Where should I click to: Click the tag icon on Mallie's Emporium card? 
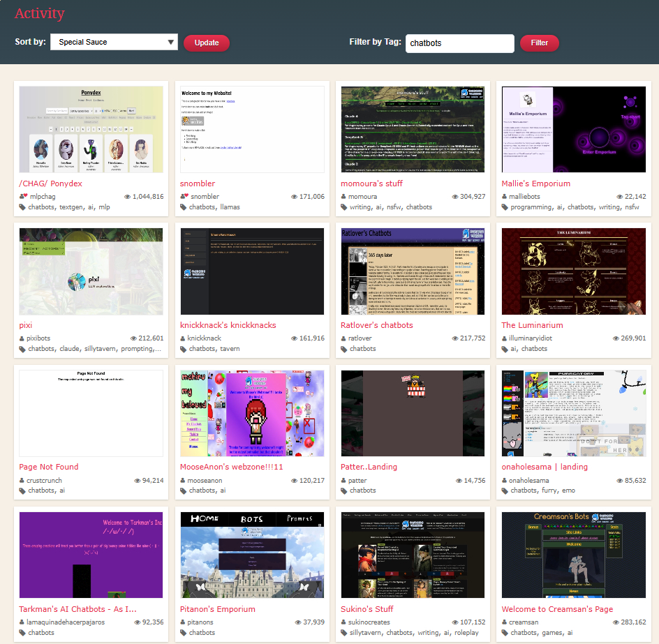[505, 207]
